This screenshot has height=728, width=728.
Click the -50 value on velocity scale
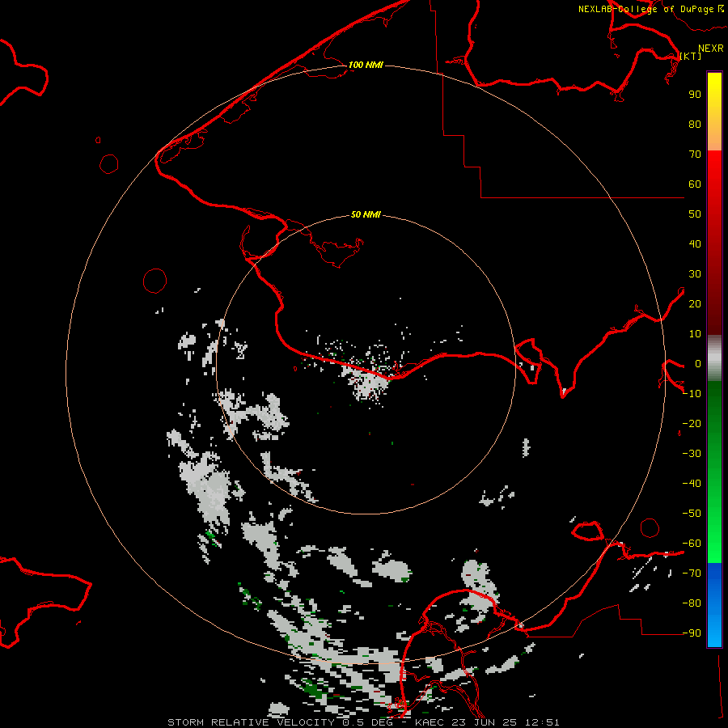[692, 514]
